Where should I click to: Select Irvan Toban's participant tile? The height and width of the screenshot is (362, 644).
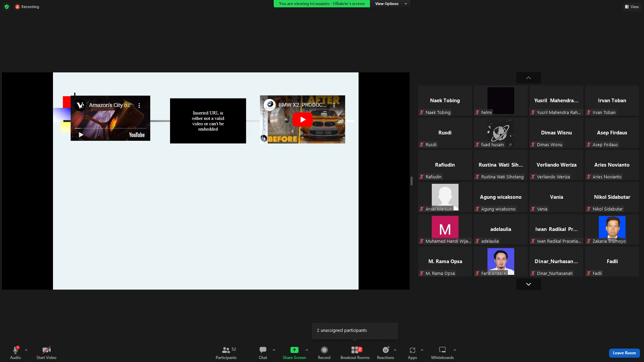(x=612, y=101)
